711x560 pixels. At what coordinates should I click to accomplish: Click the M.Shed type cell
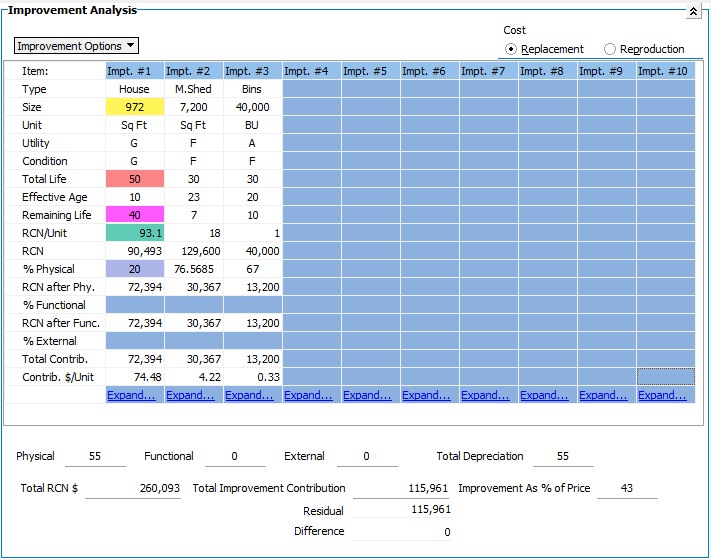pyautogui.click(x=194, y=89)
